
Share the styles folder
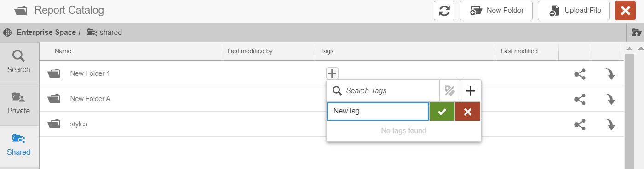tap(580, 124)
